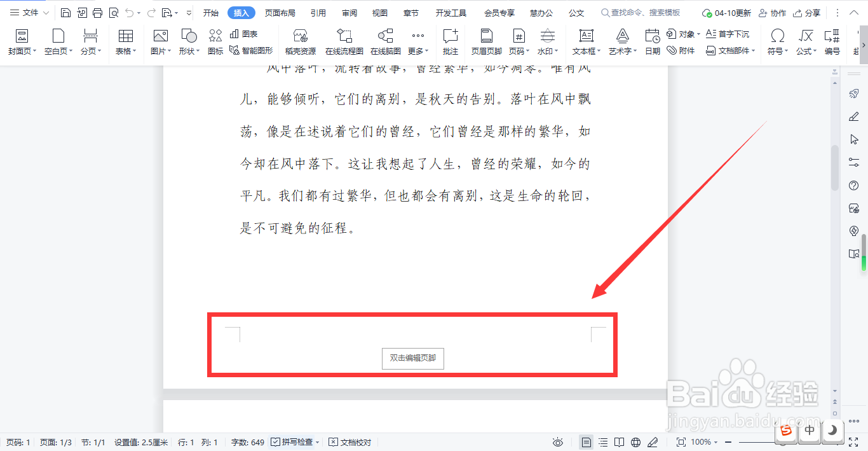
Task: Toggle document proofreading (文档校对)
Action: [x=349, y=442]
